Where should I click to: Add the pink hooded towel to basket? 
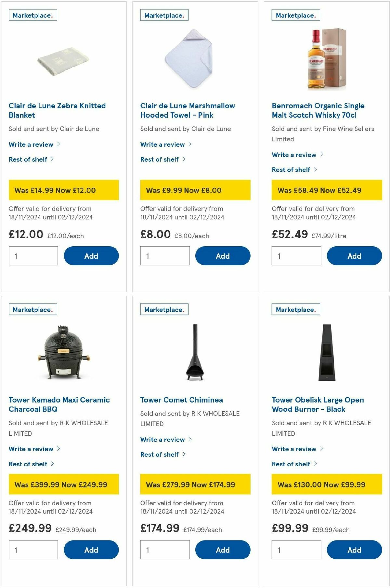click(x=222, y=256)
